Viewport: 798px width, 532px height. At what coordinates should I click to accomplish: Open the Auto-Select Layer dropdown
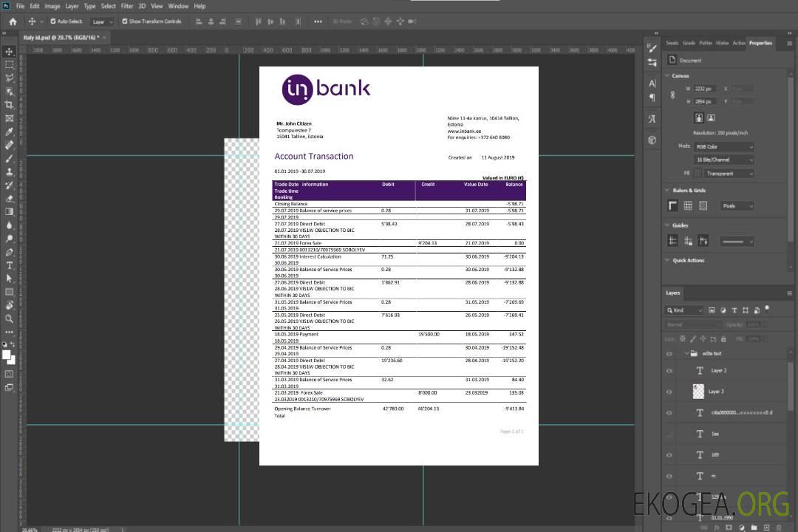click(x=103, y=21)
